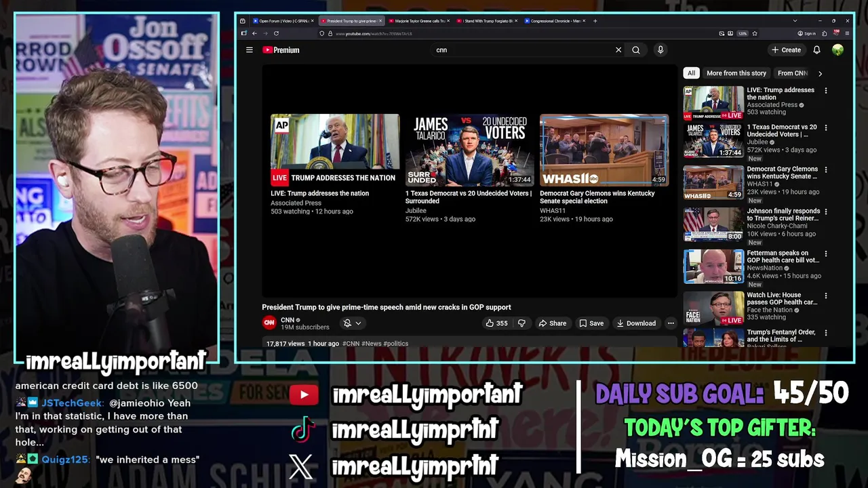Open options menu for LIVE: Trump addresses sidebar video
868x488 pixels.
[826, 90]
